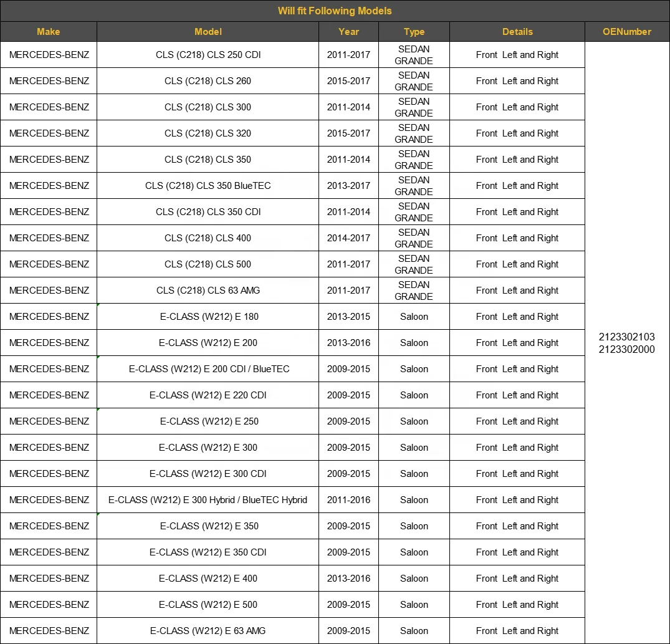Click the E-CLASS (W212) E 220 CDI cell
Screen dimensions: 670x644
pyautogui.click(x=208, y=395)
